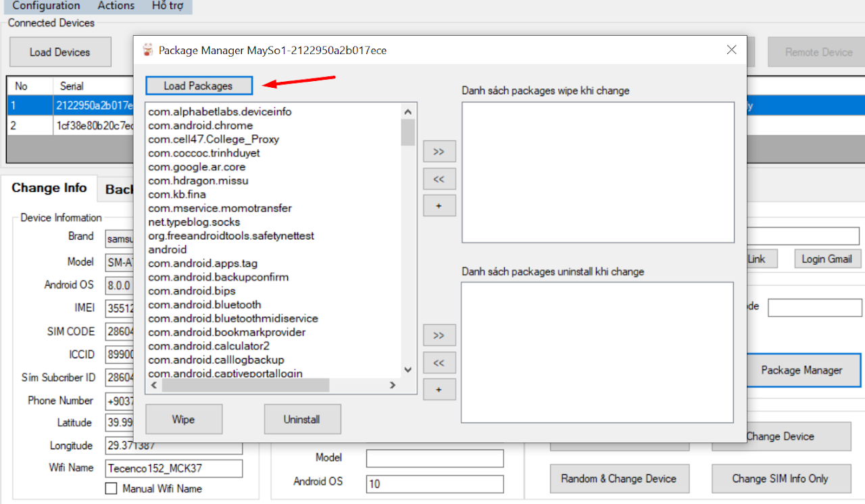
Task: Click the Wifi Name input field
Action: pyautogui.click(x=174, y=468)
